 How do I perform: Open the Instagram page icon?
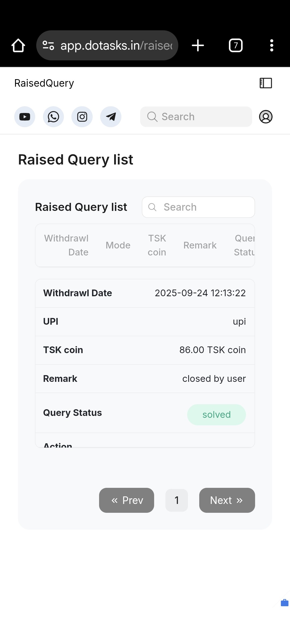tap(82, 117)
